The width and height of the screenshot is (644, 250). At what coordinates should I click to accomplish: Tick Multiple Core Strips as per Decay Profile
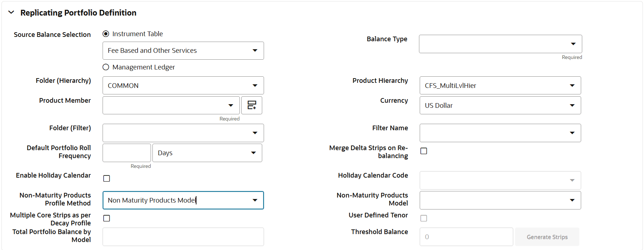pos(107,218)
